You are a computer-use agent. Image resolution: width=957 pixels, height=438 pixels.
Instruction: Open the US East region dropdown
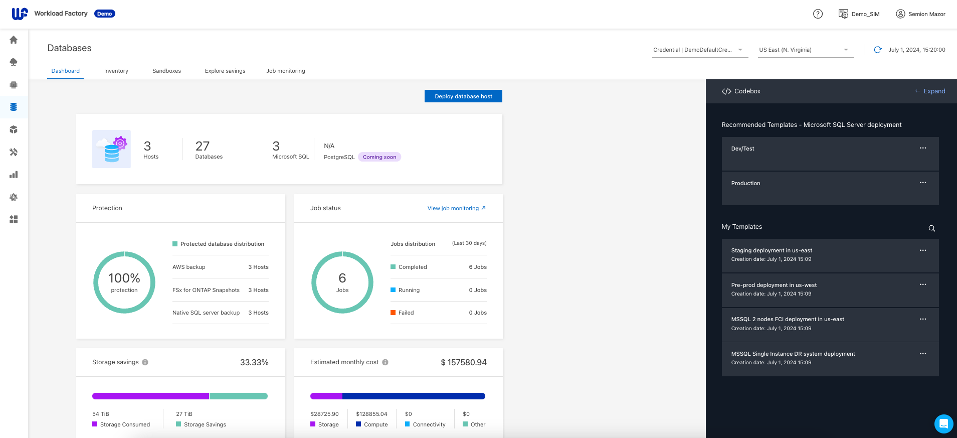[803, 48]
